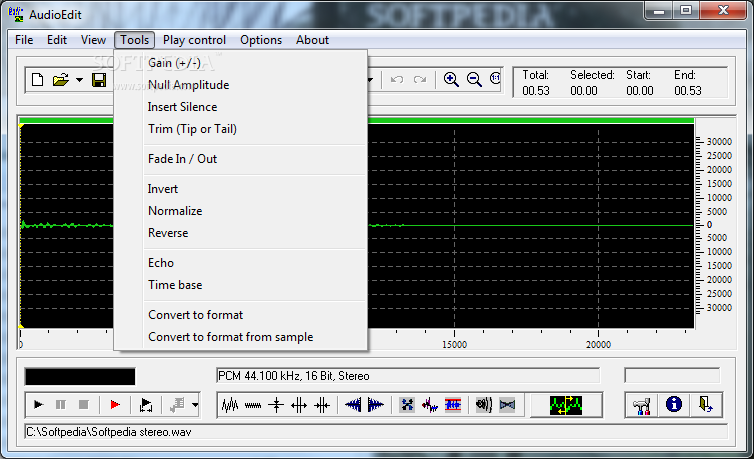Click the blue bow-tie shaped icon
The height and width of the screenshot is (459, 754).
pos(507,405)
